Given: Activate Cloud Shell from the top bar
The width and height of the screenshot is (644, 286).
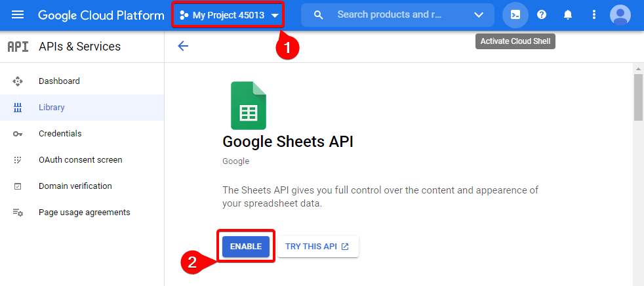Looking at the screenshot, I should click(515, 15).
